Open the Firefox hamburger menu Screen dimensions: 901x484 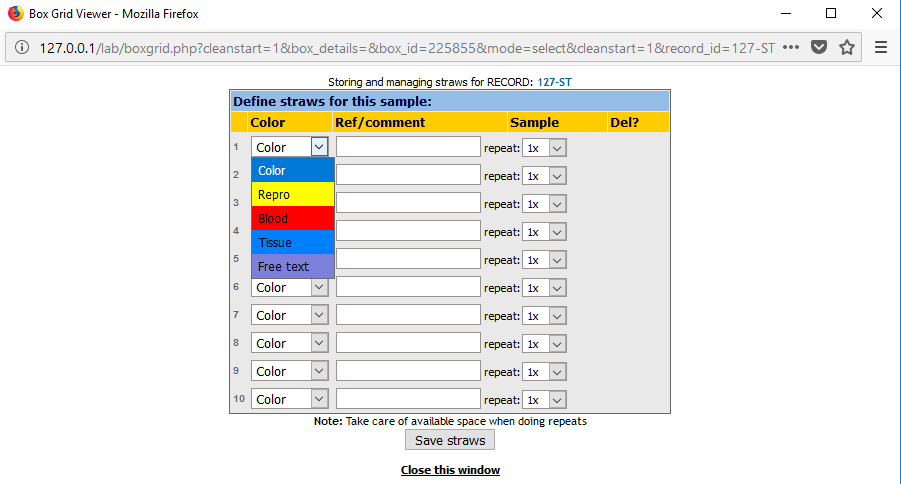pos(880,48)
